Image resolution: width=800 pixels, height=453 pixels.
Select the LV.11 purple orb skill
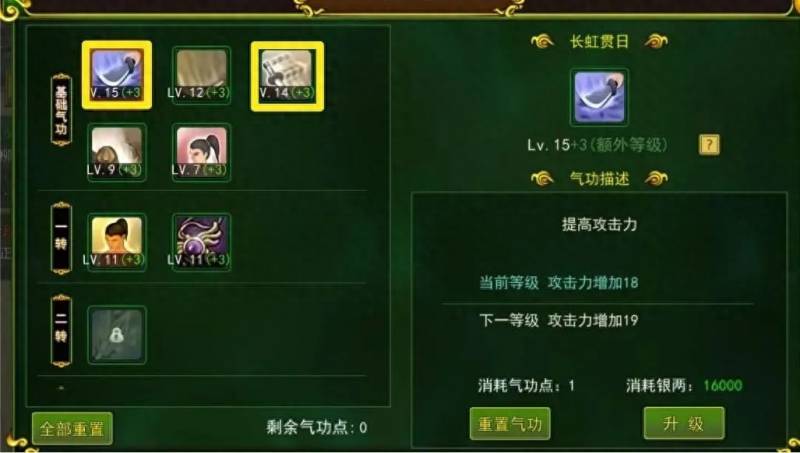click(202, 242)
